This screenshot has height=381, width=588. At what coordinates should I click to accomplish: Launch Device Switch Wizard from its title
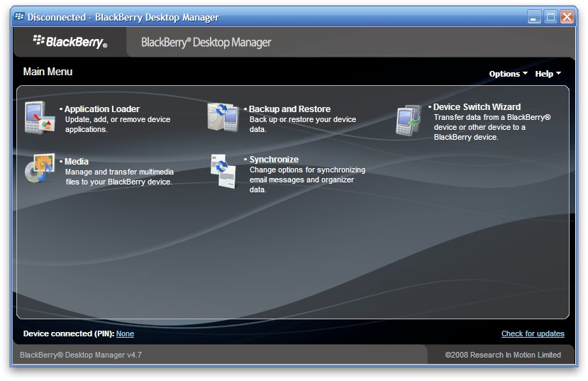click(477, 107)
